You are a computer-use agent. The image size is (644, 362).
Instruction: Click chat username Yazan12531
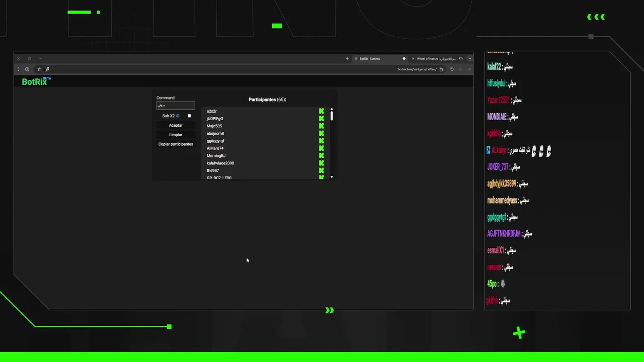click(499, 100)
